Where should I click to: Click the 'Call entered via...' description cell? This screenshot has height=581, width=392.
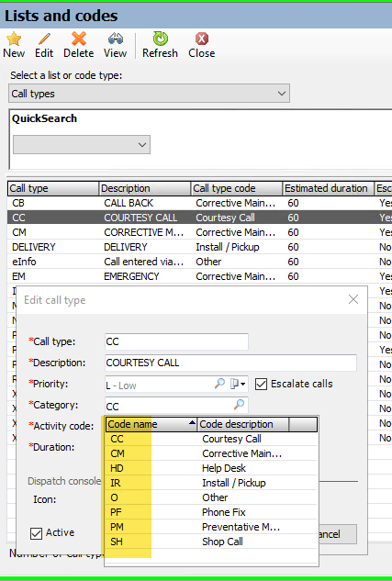[x=144, y=262]
